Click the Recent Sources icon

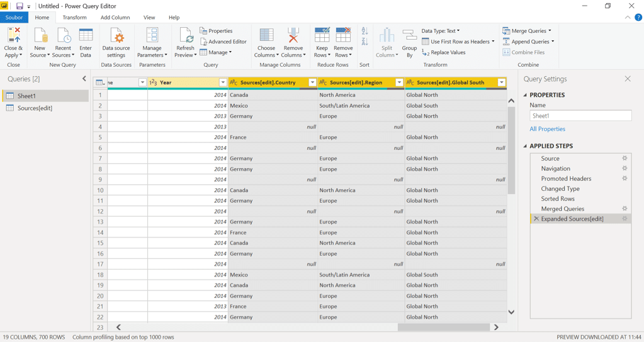64,35
